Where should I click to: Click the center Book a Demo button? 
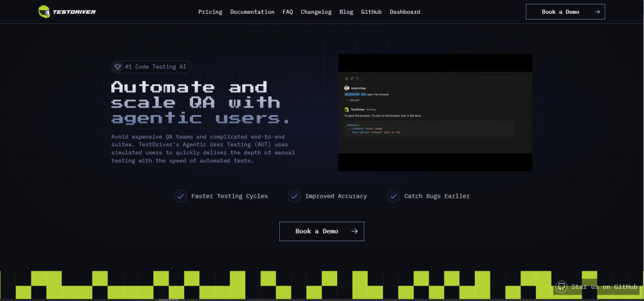321,232
